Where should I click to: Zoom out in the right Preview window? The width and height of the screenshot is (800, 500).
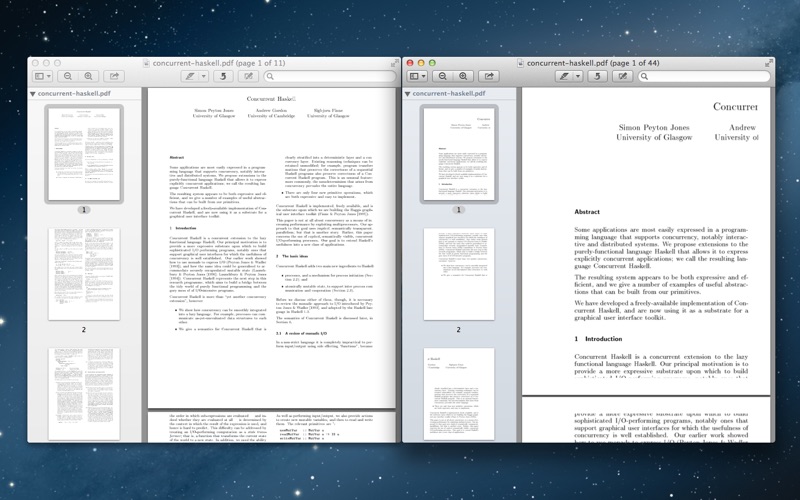tap(443, 76)
